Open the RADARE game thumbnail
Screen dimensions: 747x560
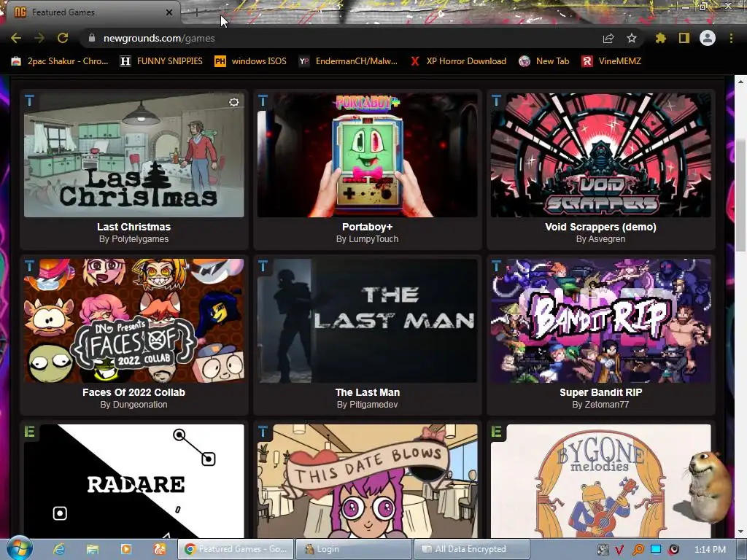click(x=134, y=481)
